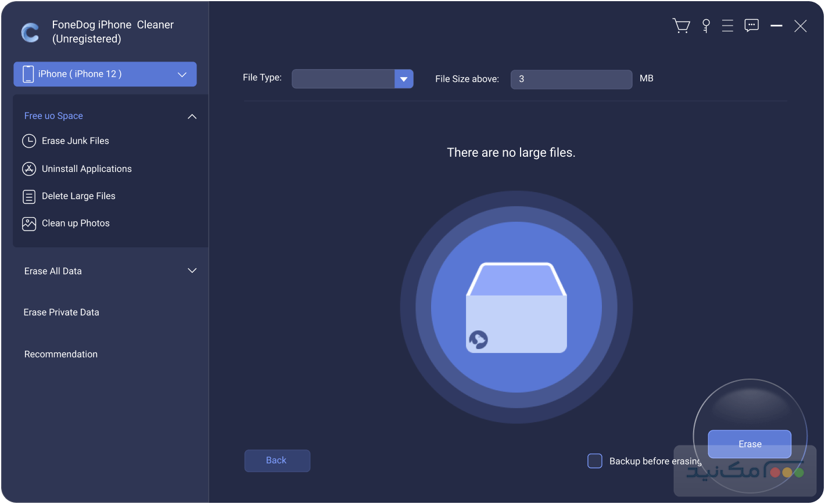Open the hamburger menu icon

point(727,26)
